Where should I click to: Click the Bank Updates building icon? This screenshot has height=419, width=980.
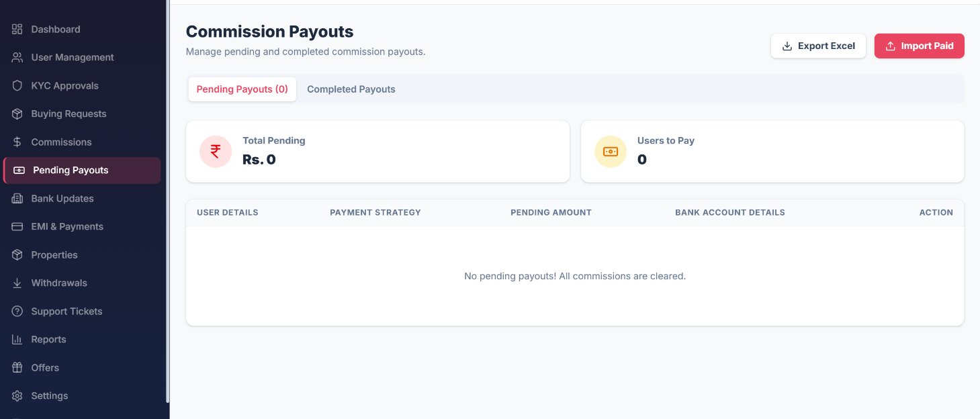[x=17, y=199]
